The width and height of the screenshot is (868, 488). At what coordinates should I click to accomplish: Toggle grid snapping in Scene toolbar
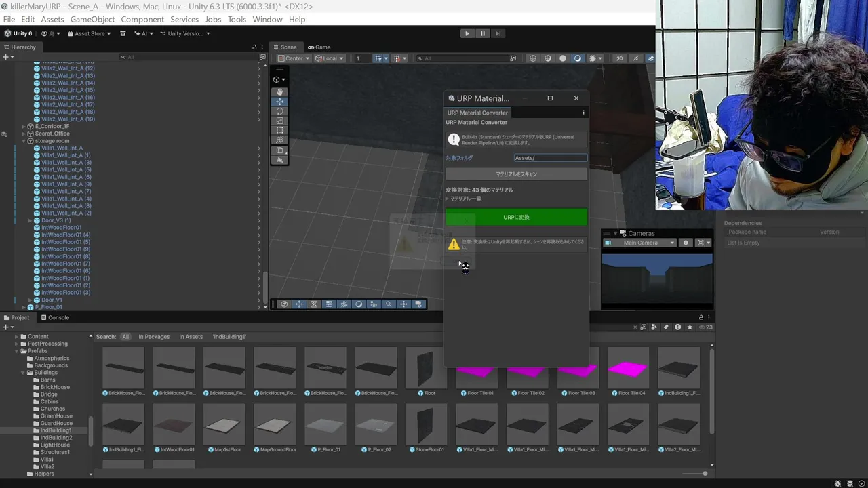click(397, 58)
